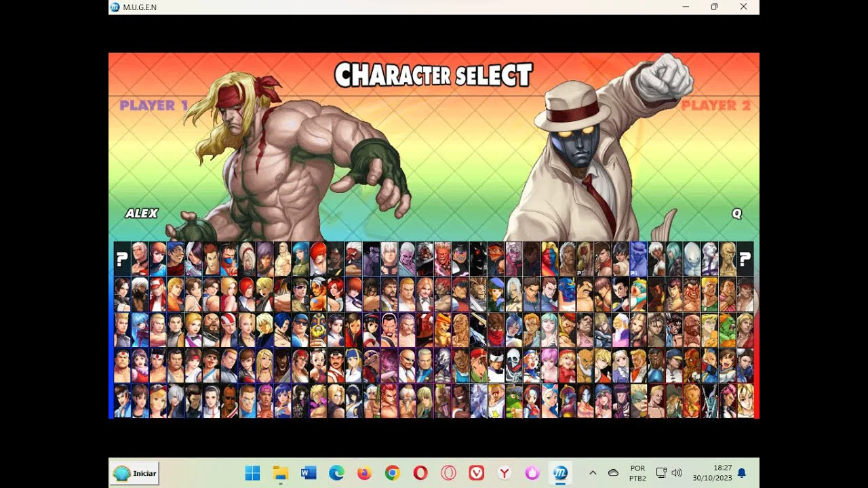Open the Windows Start logo menu
Viewport: 868px width, 488px height.
(x=252, y=473)
